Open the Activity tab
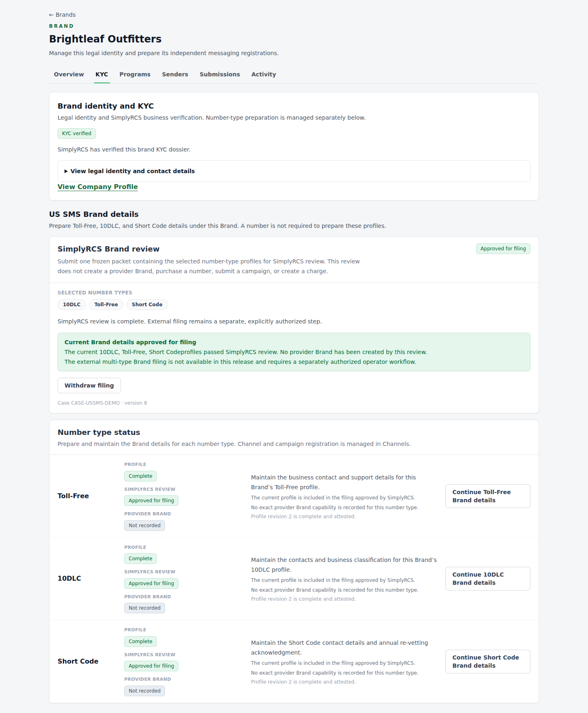 click(x=264, y=74)
